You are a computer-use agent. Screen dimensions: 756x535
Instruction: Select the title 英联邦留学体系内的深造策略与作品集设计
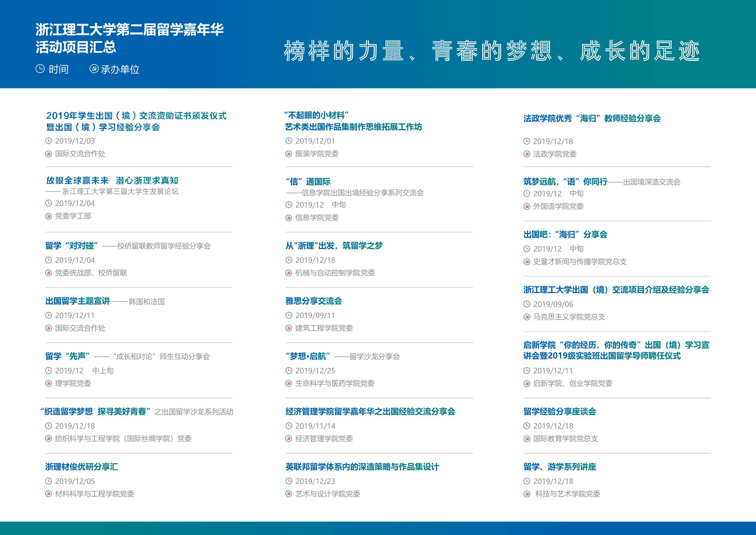pyautogui.click(x=362, y=467)
